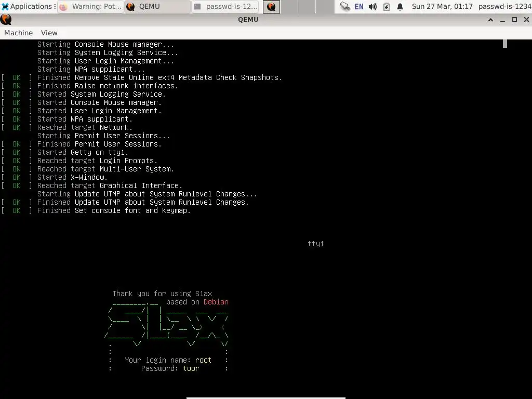Minimize the QEMU window

tap(502, 20)
